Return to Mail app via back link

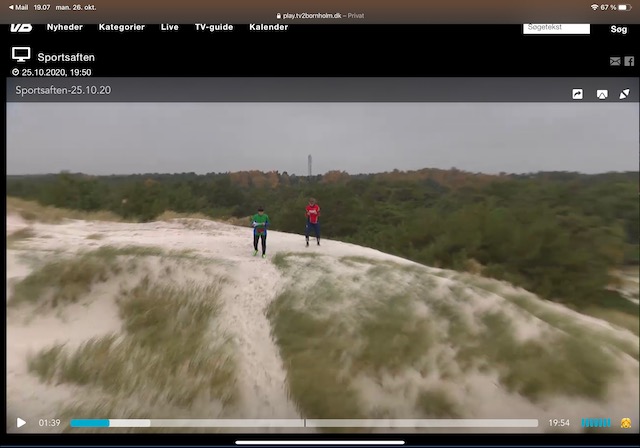point(18,7)
